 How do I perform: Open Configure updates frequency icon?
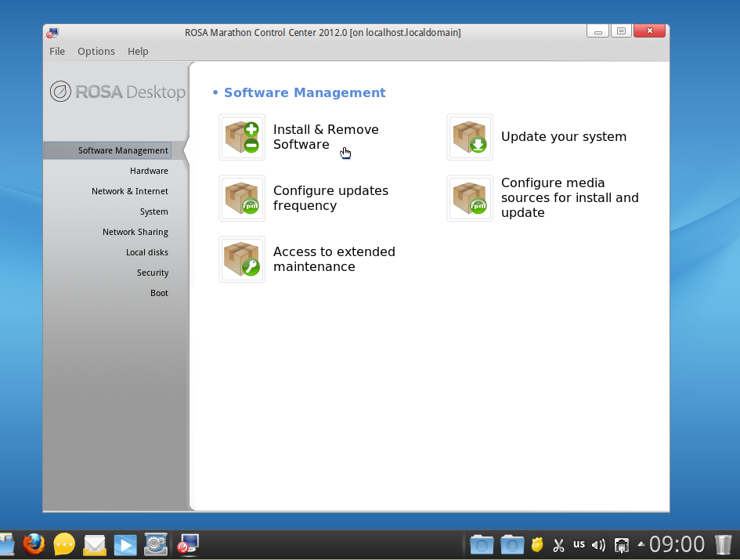pos(242,198)
